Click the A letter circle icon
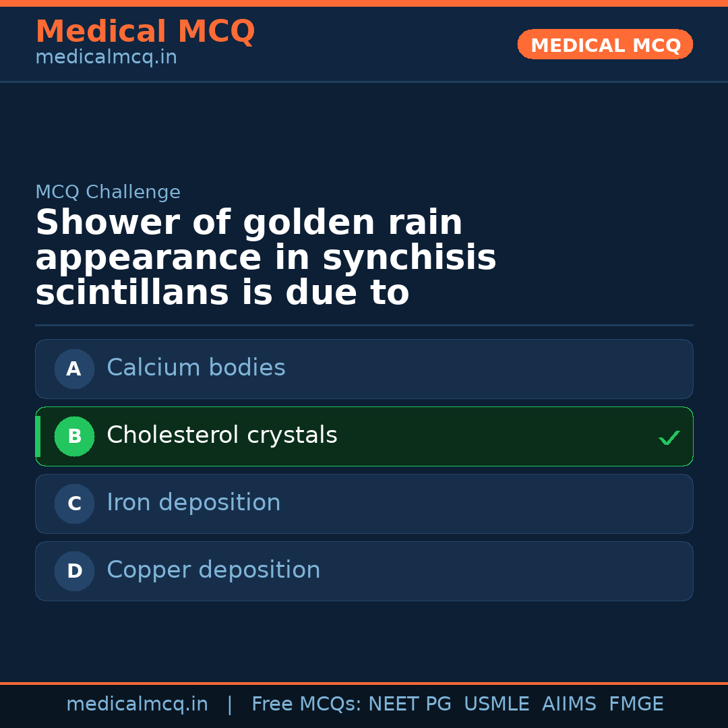 (74, 369)
